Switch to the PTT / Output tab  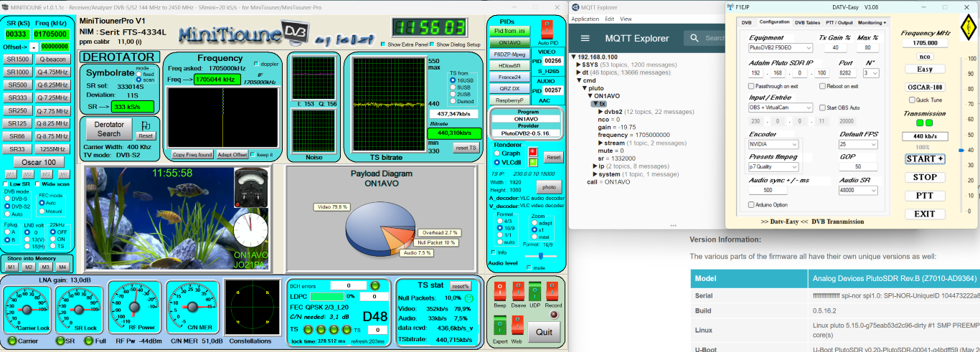pyautogui.click(x=839, y=22)
